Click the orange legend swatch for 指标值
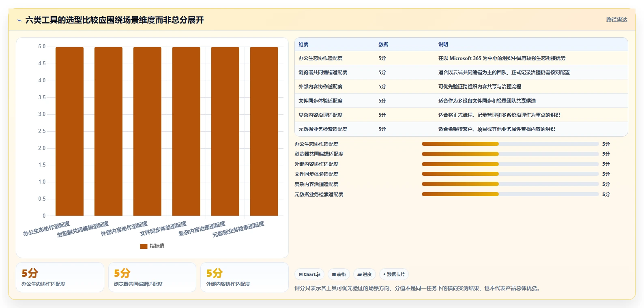This screenshot has width=644, height=308. [x=144, y=246]
